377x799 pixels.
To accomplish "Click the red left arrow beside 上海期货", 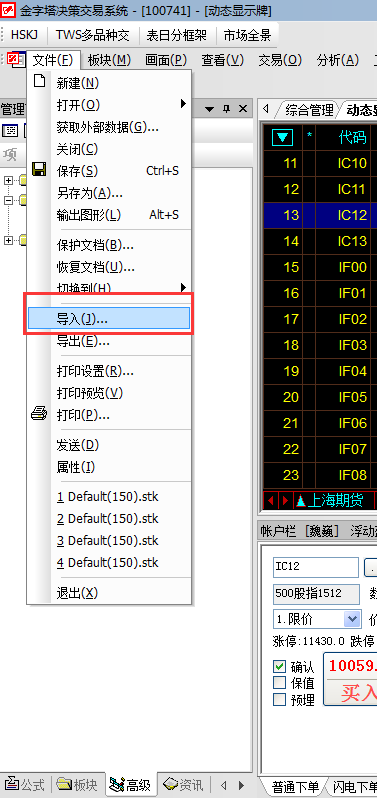I will click(271, 501).
